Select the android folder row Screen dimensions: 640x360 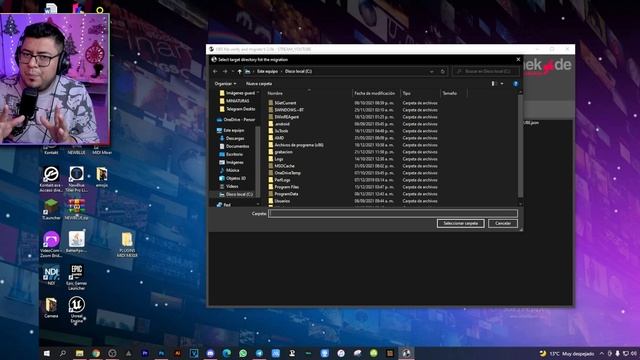pyautogui.click(x=353, y=124)
